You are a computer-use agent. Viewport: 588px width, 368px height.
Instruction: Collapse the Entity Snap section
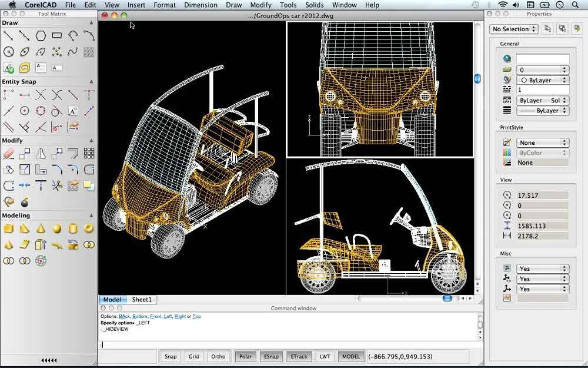(x=91, y=81)
